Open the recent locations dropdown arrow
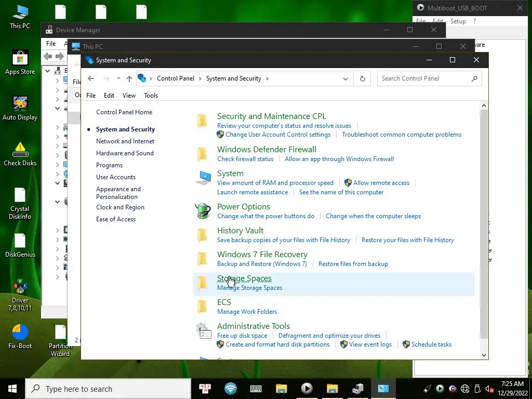532x399 pixels. click(118, 78)
